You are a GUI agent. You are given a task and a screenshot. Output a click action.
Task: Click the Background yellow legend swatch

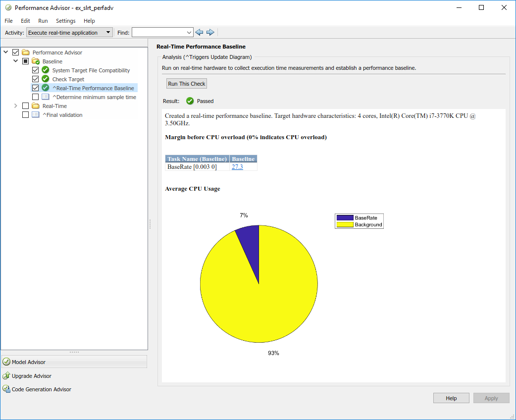345,224
